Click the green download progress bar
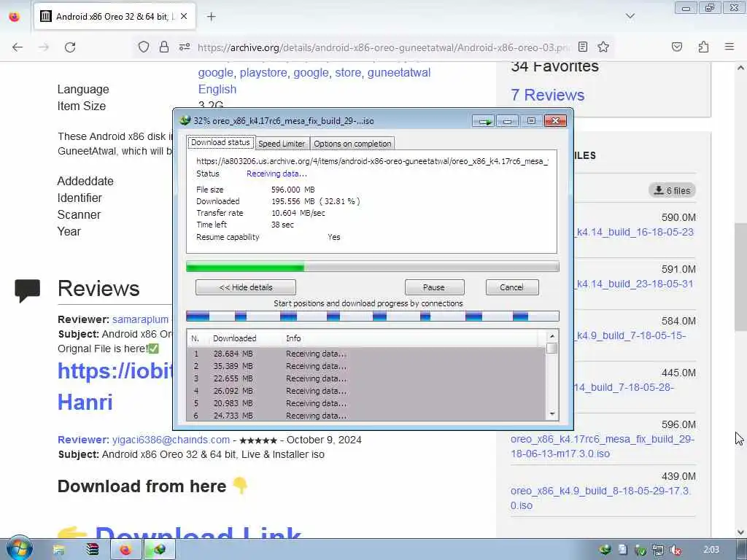This screenshot has width=747, height=560. tap(373, 267)
